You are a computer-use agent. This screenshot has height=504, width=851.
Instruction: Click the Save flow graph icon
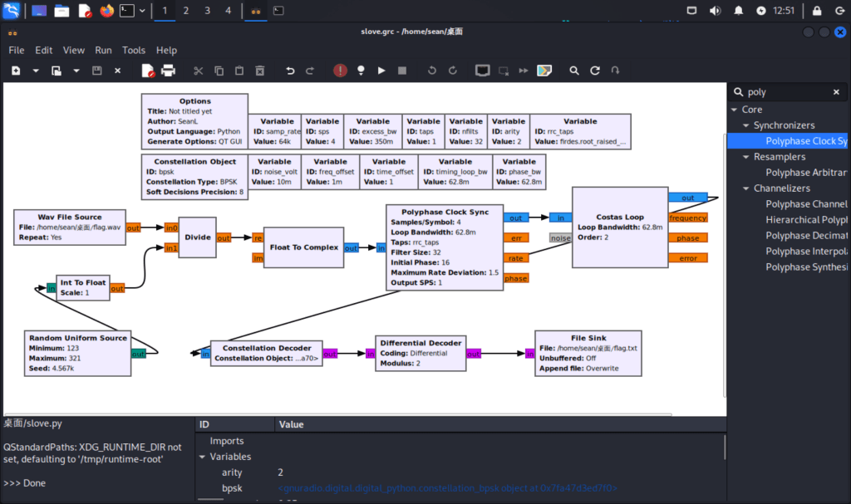tap(97, 71)
